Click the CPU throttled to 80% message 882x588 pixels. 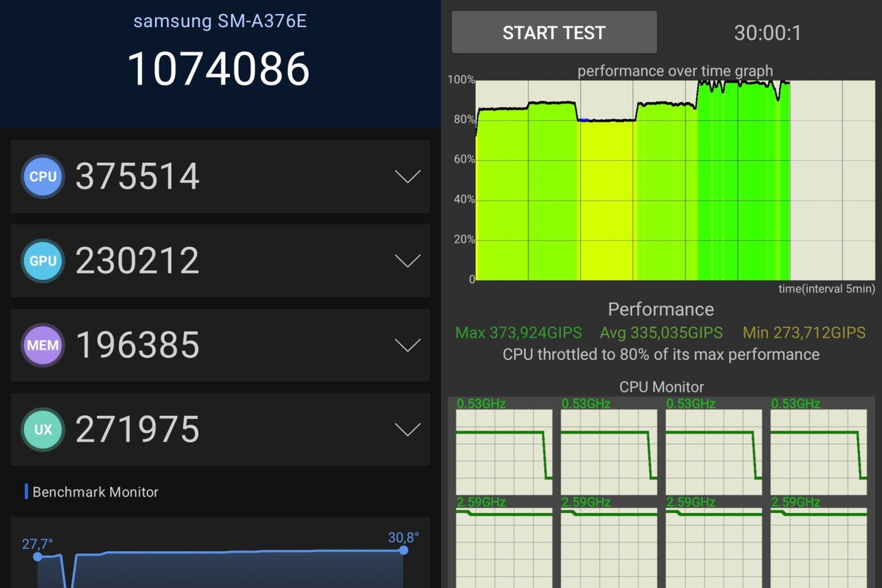[x=661, y=354]
